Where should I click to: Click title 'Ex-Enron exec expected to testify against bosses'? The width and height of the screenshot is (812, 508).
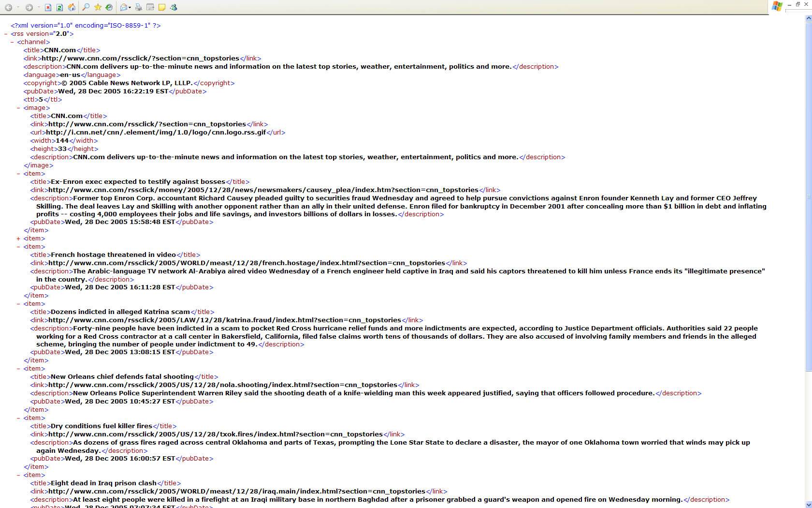tap(138, 182)
